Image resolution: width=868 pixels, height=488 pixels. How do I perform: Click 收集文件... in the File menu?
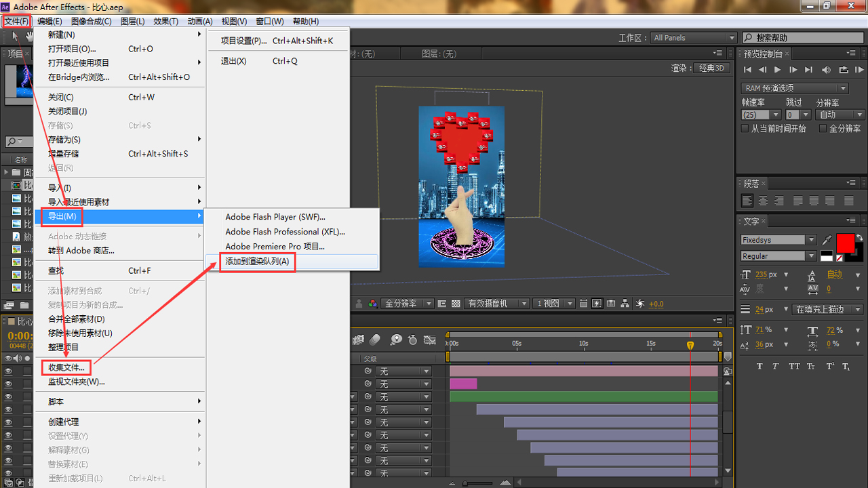pos(66,367)
